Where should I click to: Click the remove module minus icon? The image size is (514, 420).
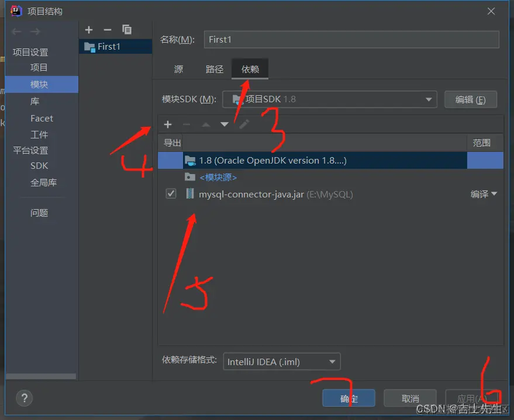[108, 30]
